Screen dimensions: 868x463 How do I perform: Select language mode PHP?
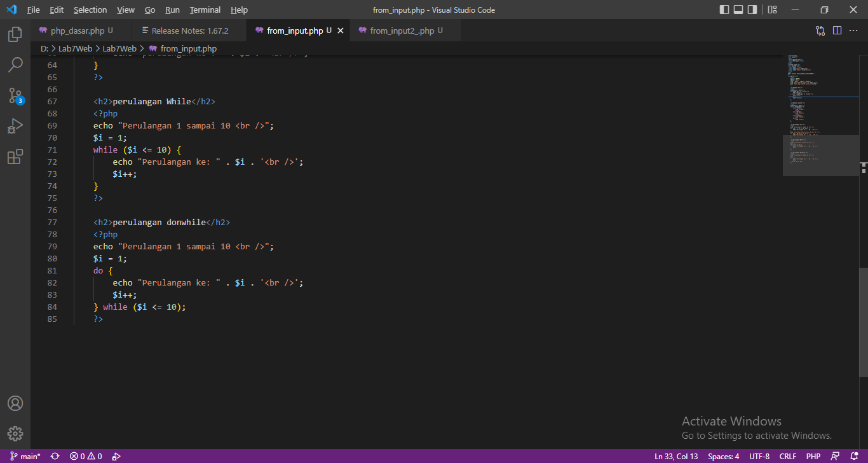(813, 456)
